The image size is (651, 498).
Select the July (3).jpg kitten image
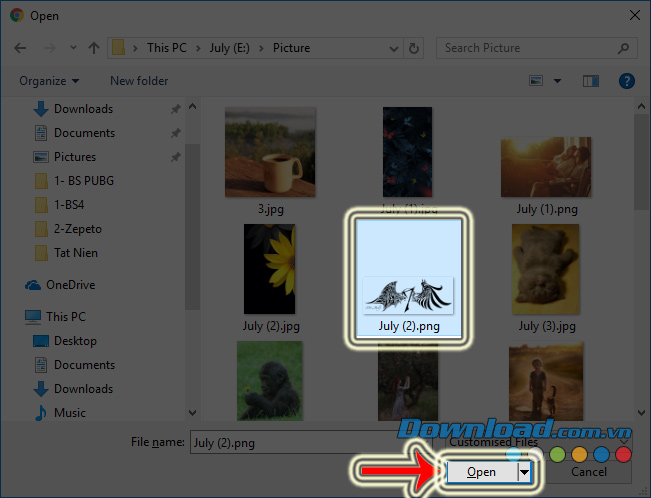pyautogui.click(x=546, y=269)
